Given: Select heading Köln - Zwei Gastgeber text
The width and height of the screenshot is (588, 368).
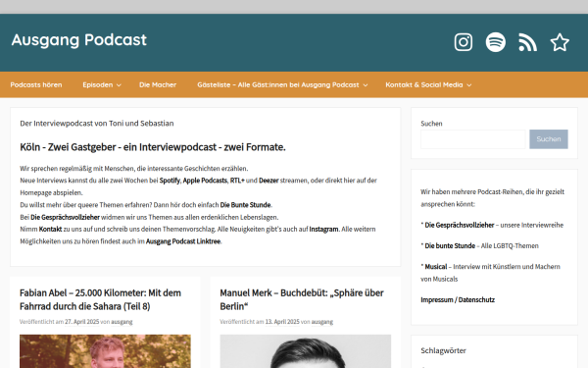Looking at the screenshot, I should [x=153, y=147].
